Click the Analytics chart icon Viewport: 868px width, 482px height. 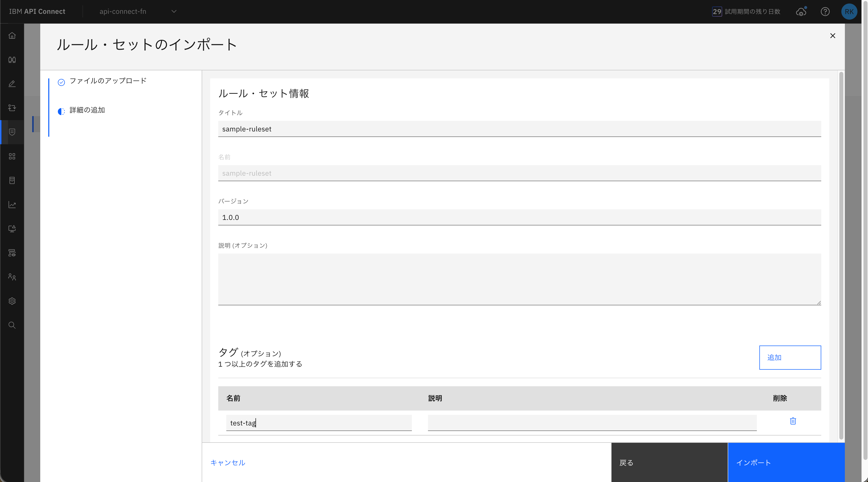(x=12, y=205)
